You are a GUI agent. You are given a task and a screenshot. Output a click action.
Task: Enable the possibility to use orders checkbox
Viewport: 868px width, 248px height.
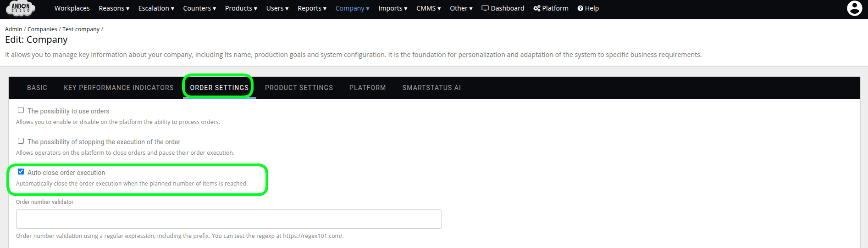21,110
